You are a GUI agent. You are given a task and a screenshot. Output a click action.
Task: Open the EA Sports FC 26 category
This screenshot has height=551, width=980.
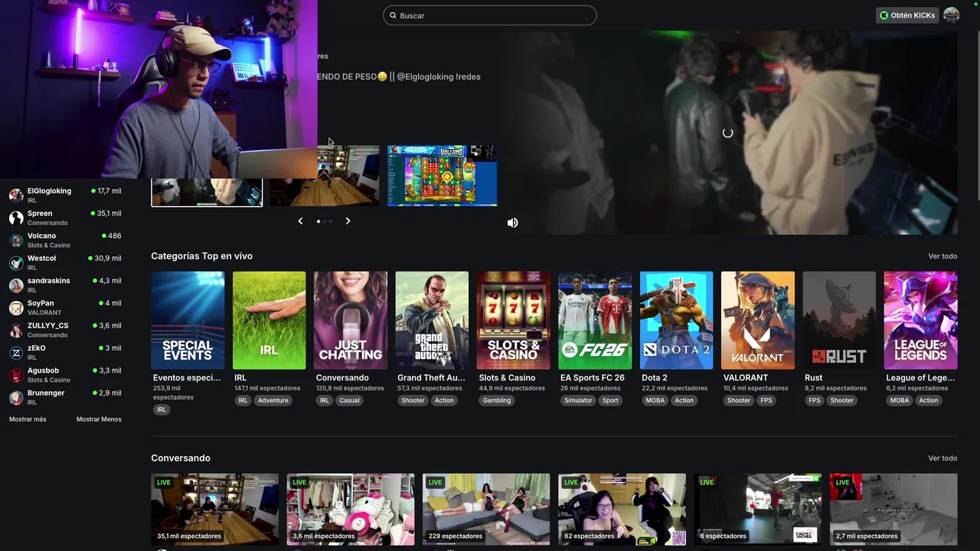595,321
